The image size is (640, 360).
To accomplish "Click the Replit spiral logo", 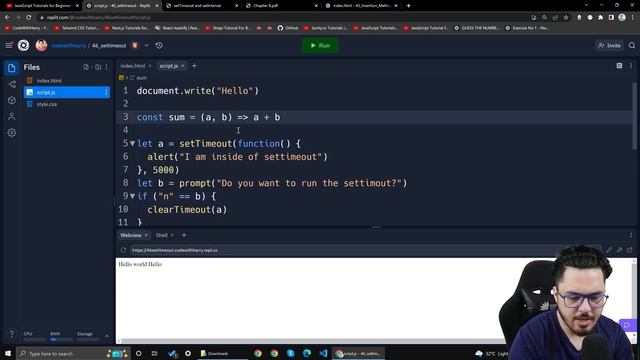I will [x=24, y=45].
